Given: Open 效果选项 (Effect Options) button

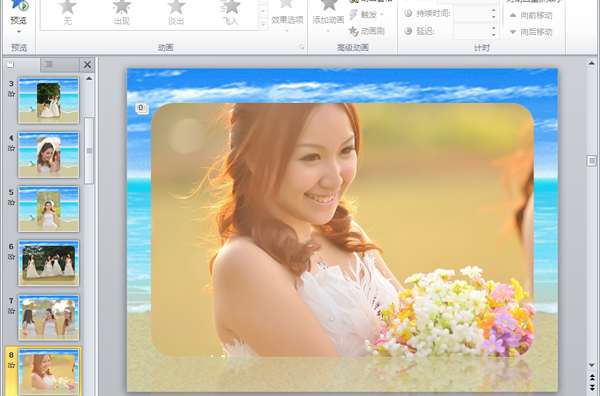Looking at the screenshot, I should pos(287,15).
